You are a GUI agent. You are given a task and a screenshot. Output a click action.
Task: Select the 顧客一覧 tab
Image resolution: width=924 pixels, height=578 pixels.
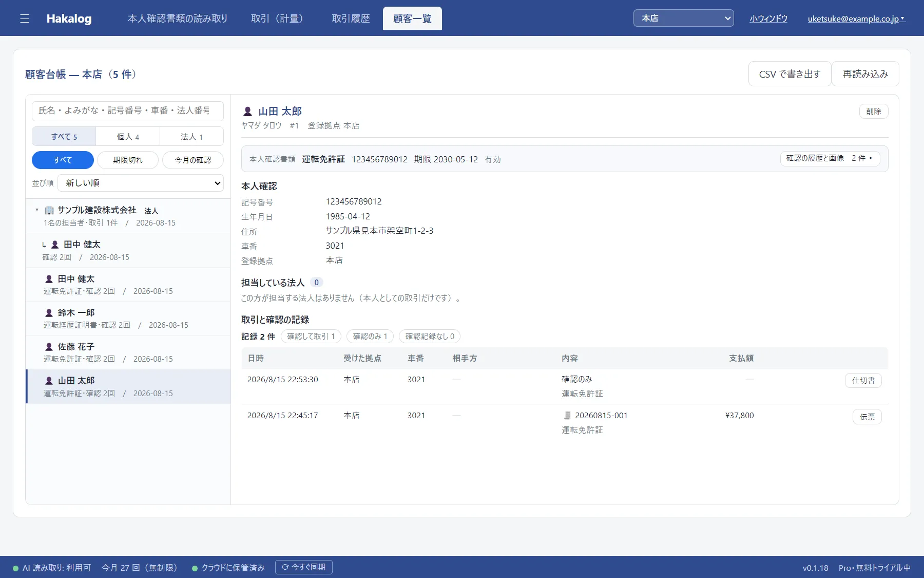[412, 18]
